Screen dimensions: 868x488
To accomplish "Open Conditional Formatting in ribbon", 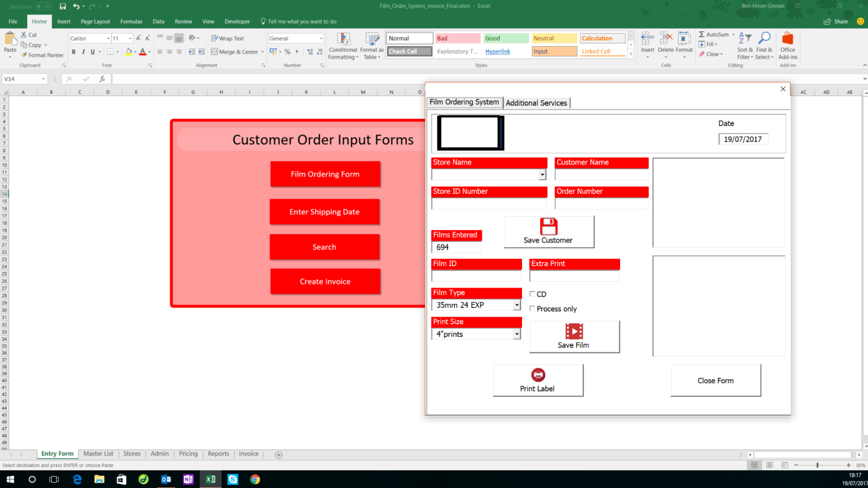I will pos(343,46).
